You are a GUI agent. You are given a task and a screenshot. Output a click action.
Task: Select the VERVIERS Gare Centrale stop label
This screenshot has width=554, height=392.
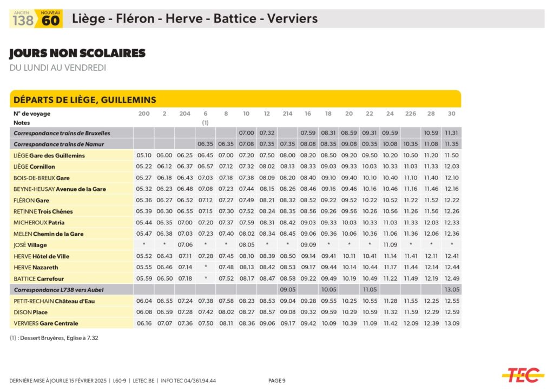click(46, 323)
